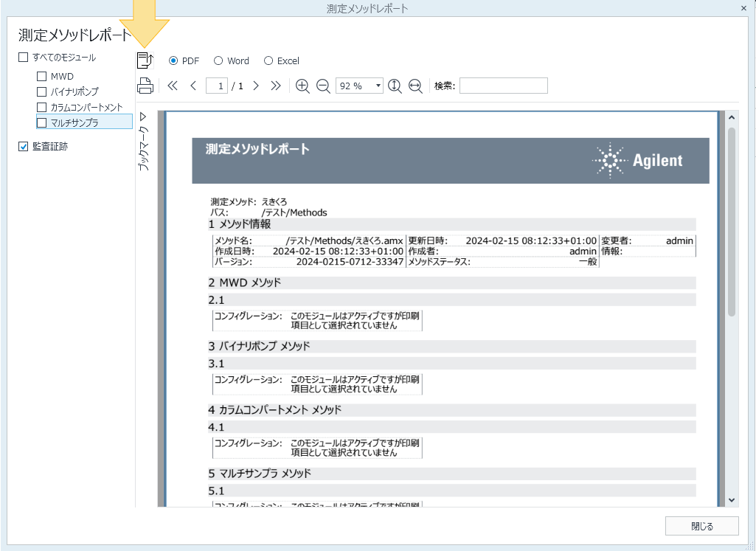Screen dimensions: 756x551
Task: Click the 4.1 subsection heading
Action: [217, 427]
